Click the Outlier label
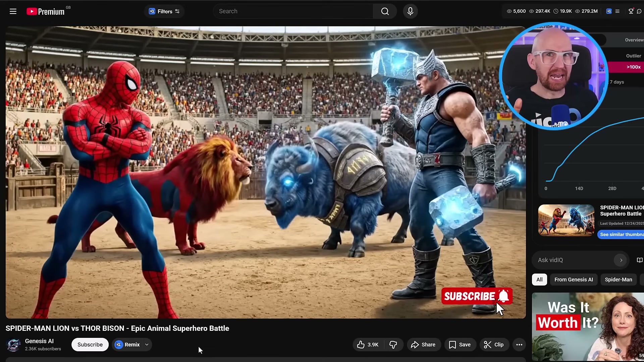Viewport: 644px width, 362px height. coord(634,56)
